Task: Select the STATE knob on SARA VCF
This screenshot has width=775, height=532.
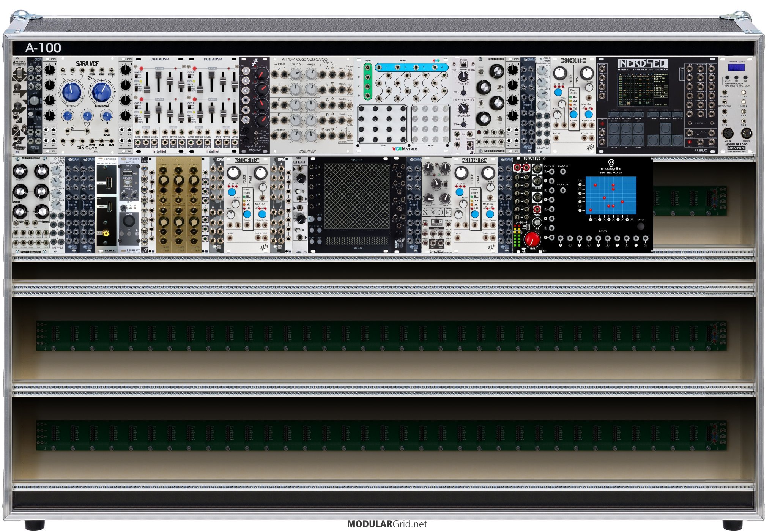Action: [87, 115]
